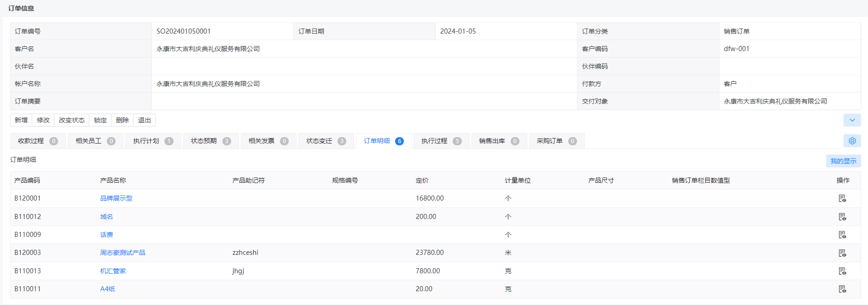Select product code B110013

[28, 271]
